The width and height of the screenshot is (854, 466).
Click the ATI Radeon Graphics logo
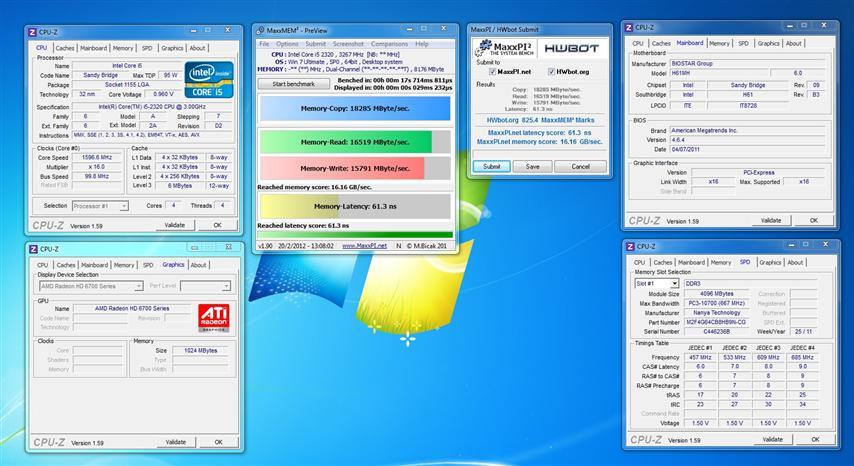coord(214,318)
